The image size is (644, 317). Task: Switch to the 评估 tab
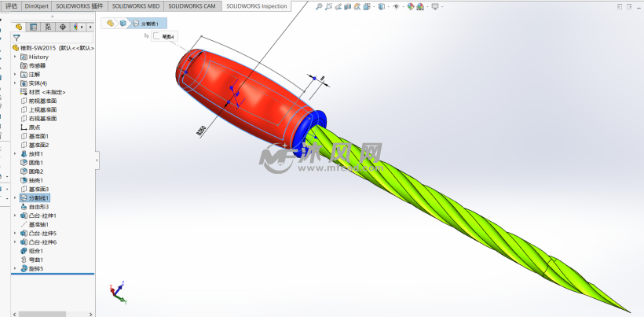coord(11,6)
